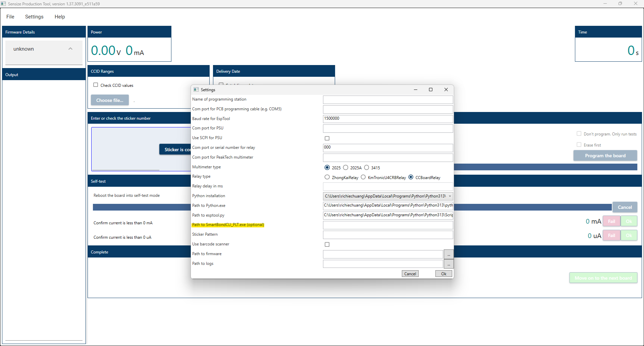
Task: Dismiss the Settings dialog with Cancel
Action: pyautogui.click(x=410, y=274)
